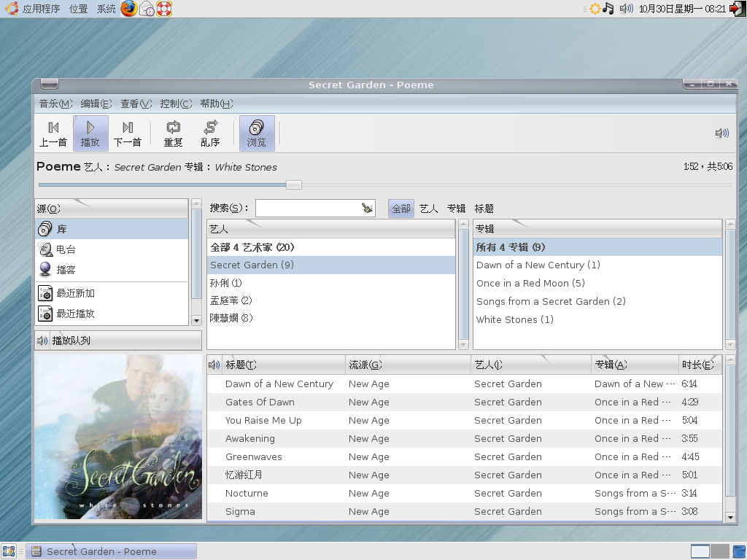747x560 pixels.
Task: Open the 控制(C) menu
Action: [177, 104]
